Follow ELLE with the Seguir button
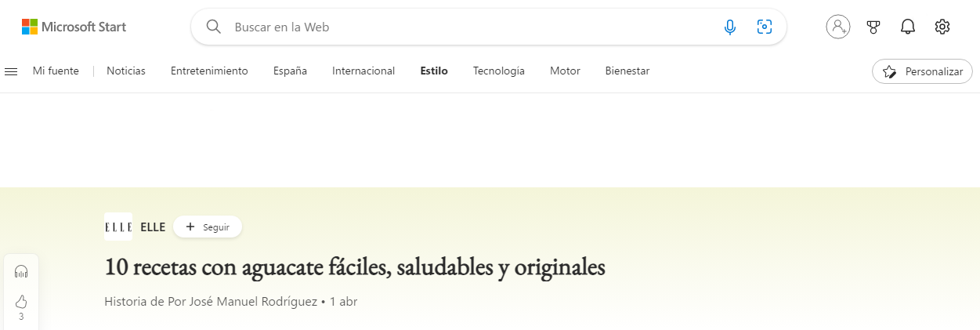Image resolution: width=980 pixels, height=330 pixels. 208,227
